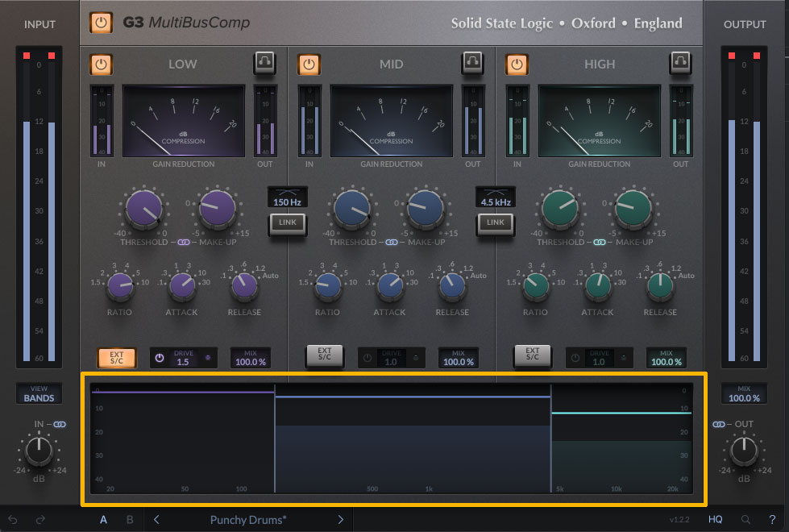This screenshot has height=532, width=789.
Task: Click the undo arrow in bottom bar
Action: tap(13, 520)
